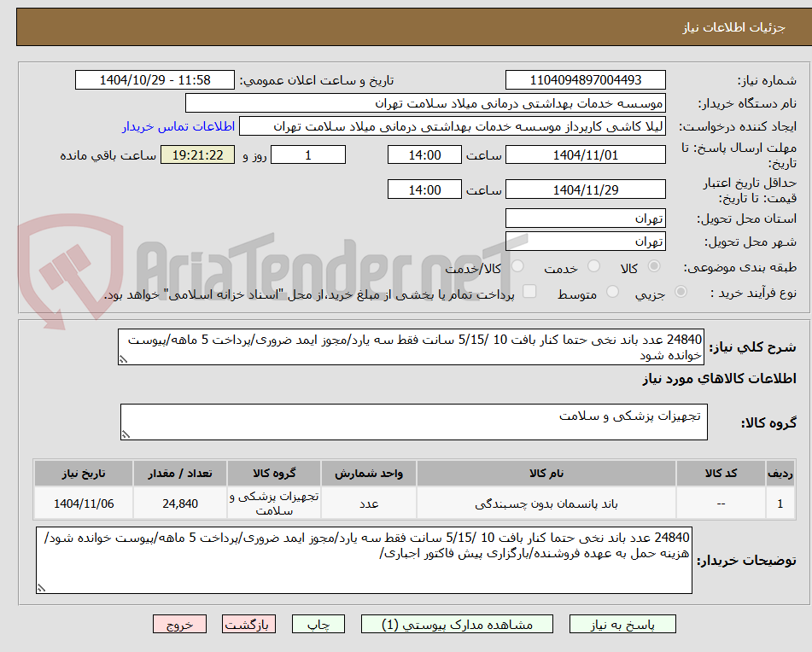Click the چاپ print button
The width and height of the screenshot is (812, 652).
coord(318,624)
